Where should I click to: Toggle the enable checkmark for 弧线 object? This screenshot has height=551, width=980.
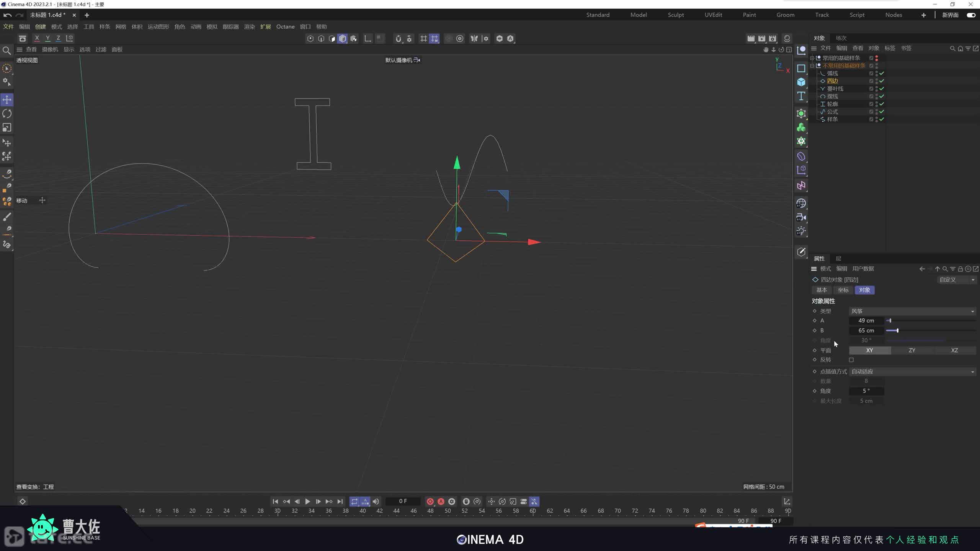point(882,73)
